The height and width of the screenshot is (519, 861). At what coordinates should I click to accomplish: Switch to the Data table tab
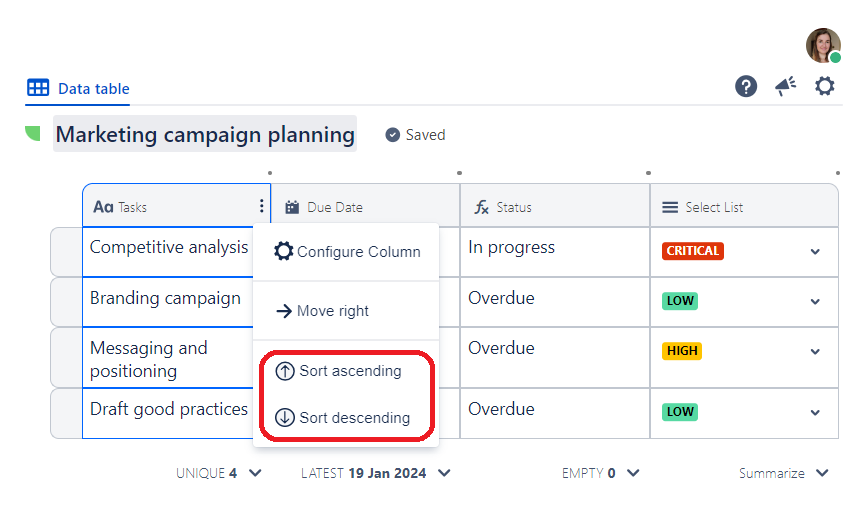79,88
